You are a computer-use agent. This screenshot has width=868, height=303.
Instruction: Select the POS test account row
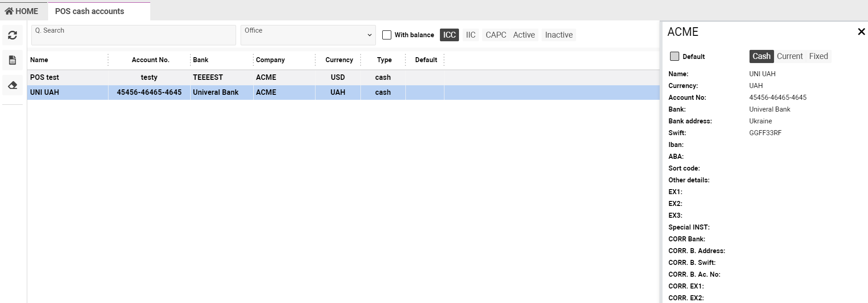pos(44,77)
